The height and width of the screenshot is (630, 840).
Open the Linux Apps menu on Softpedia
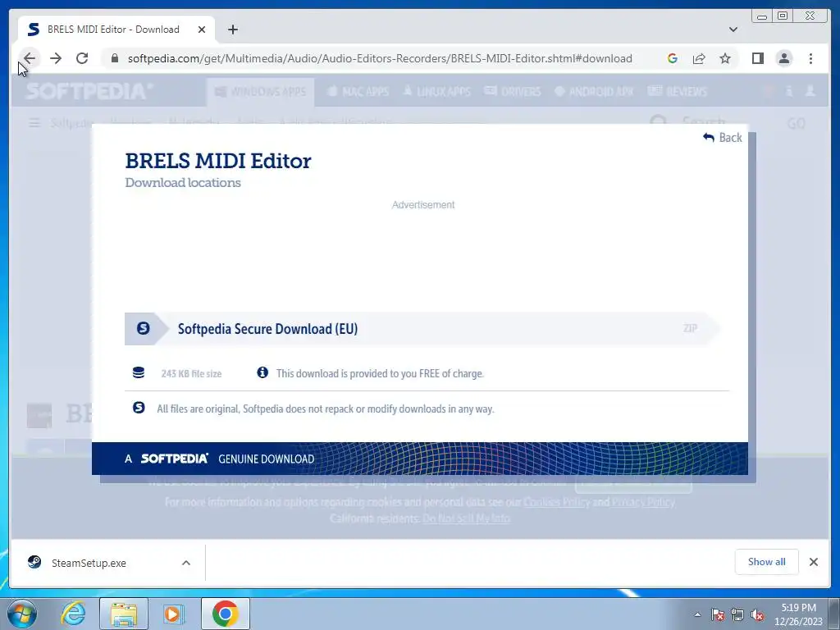(436, 92)
